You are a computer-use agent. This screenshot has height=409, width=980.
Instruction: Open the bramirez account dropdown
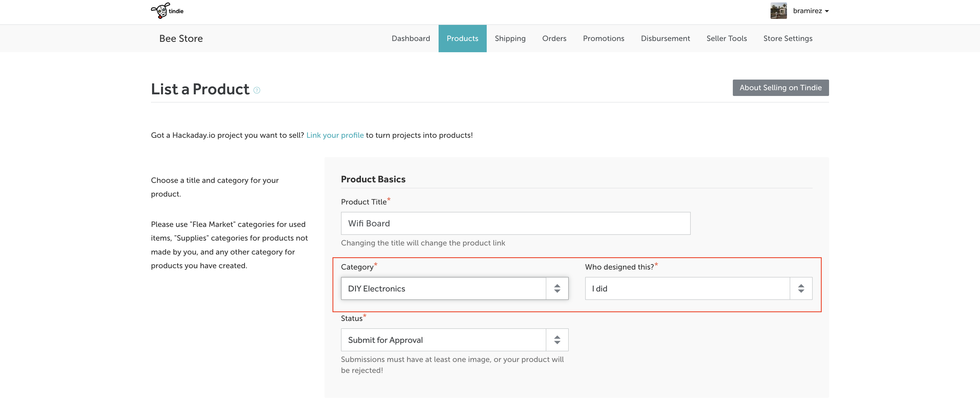point(811,11)
